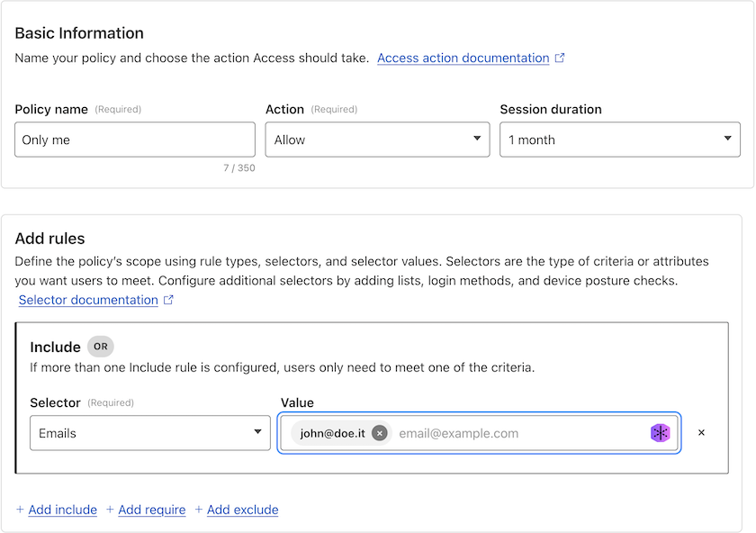Open the Action dropdown set to Allow

[377, 140]
